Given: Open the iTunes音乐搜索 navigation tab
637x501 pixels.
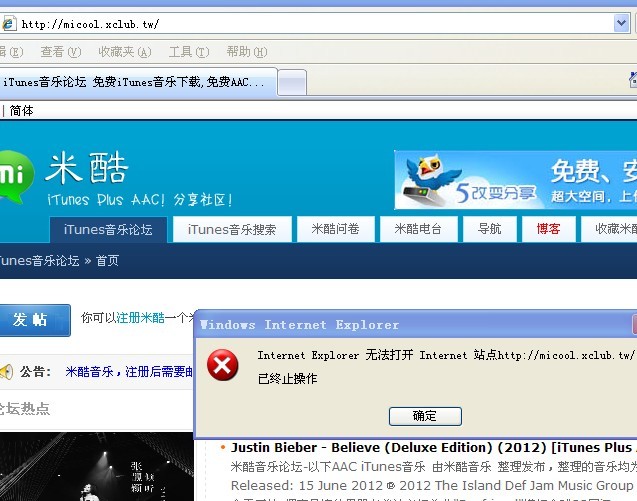Looking at the screenshot, I should (x=232, y=230).
